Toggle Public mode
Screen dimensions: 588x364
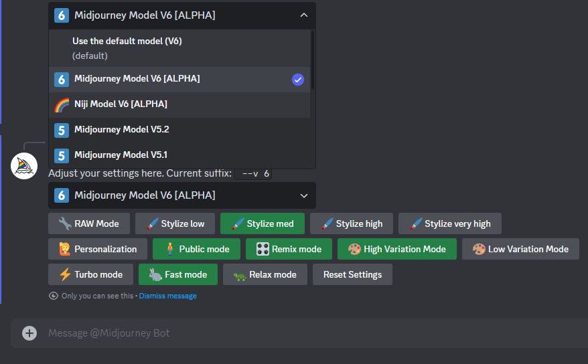pyautogui.click(x=196, y=249)
